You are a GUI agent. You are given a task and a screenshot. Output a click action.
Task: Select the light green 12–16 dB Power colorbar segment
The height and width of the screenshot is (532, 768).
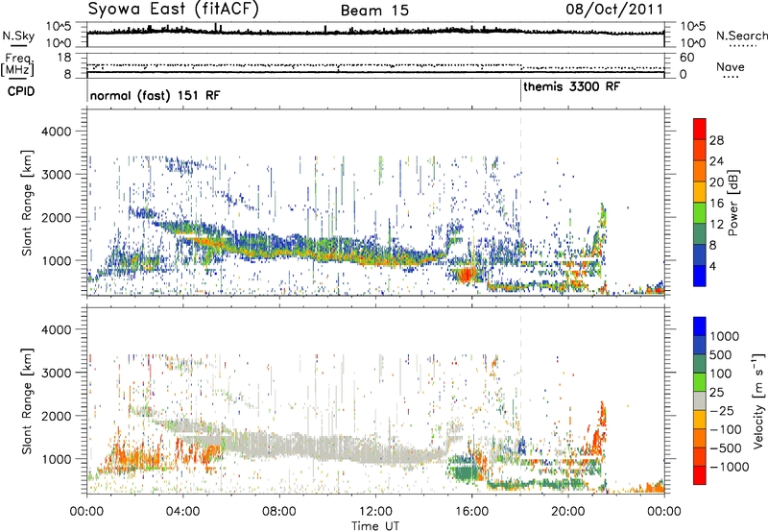click(700, 213)
